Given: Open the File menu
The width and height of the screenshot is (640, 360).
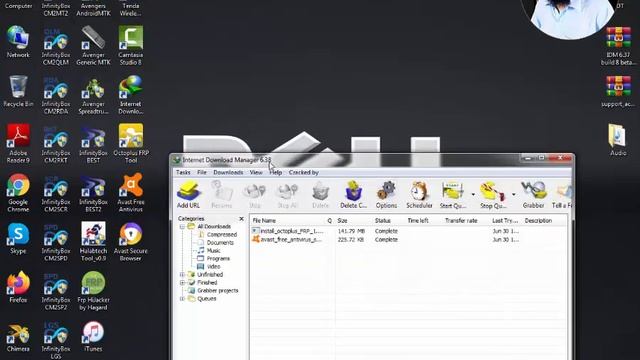Looking at the screenshot, I should pos(202,173).
